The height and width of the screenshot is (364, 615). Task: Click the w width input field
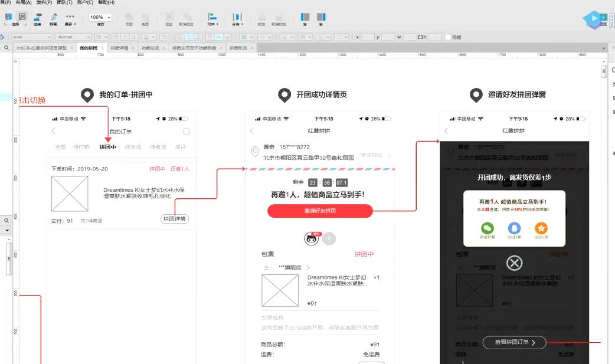(x=410, y=37)
